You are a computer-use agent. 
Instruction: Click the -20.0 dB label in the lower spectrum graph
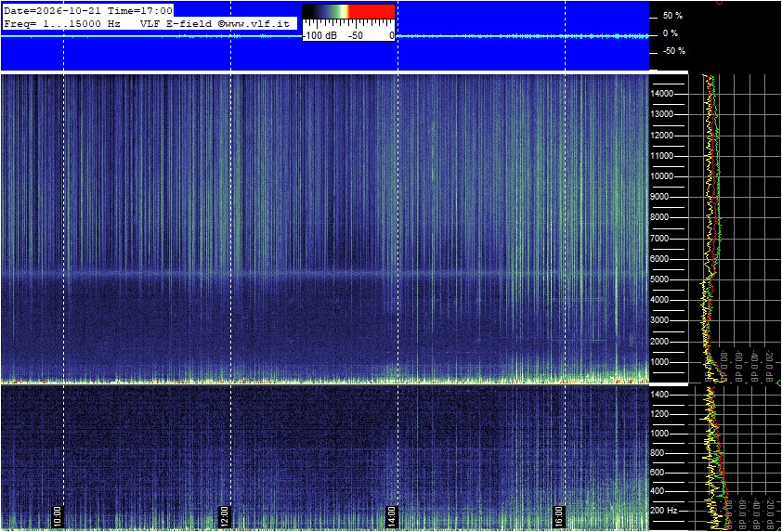click(770, 513)
